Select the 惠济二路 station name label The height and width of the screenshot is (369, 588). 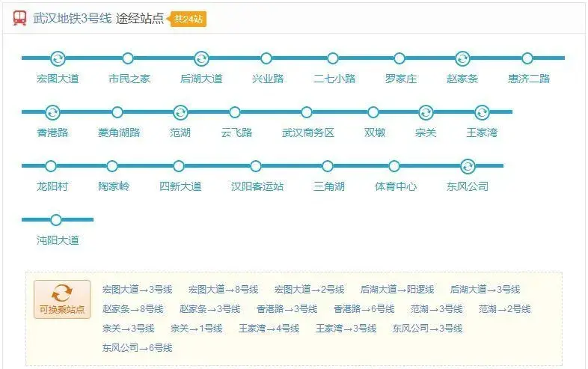coord(529,79)
